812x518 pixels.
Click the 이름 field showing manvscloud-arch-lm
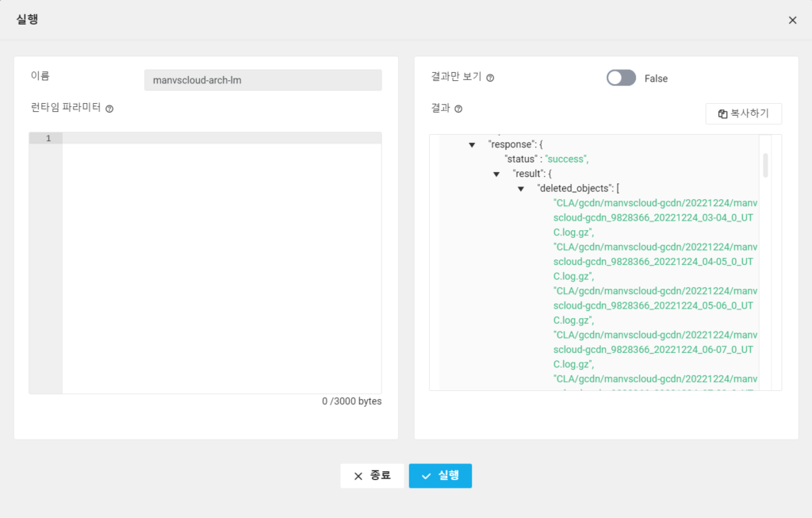pos(262,80)
